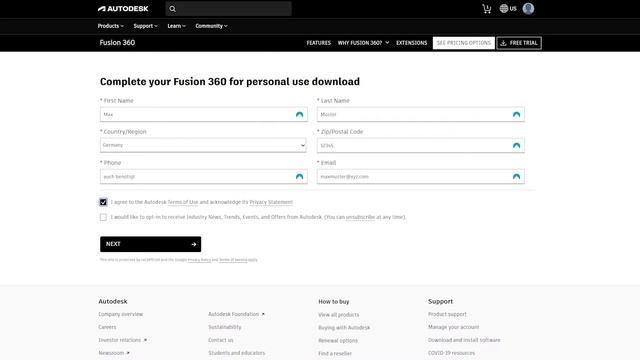Open Manage your account footer link
Viewport: 640px width, 360px height.
coord(453,327)
